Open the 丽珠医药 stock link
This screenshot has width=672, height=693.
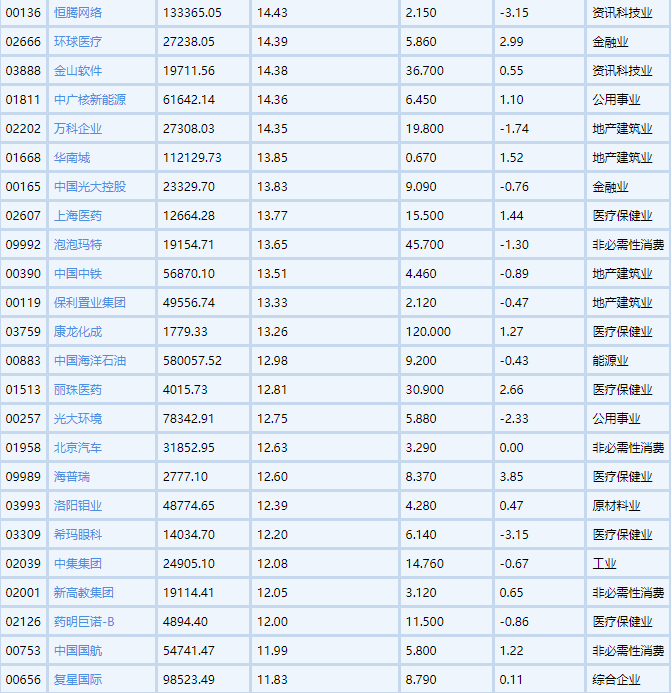[x=78, y=390]
